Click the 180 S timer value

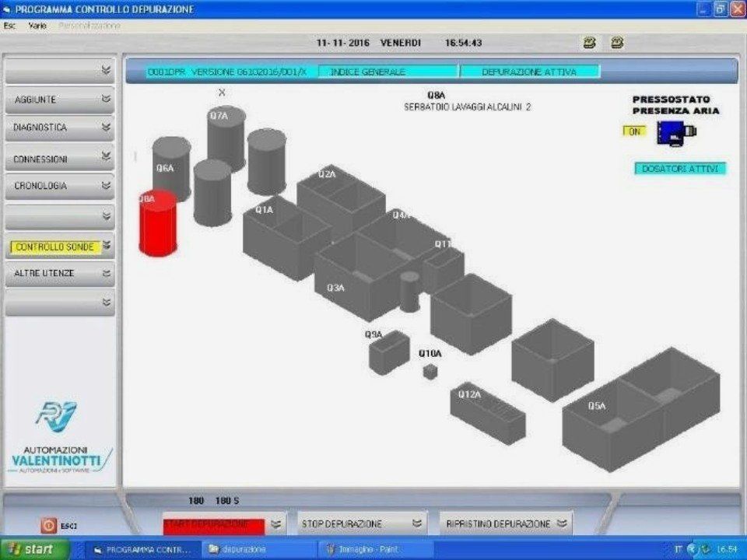pyautogui.click(x=227, y=501)
